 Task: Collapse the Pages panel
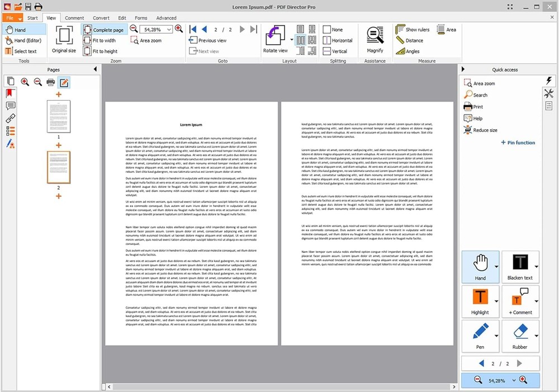pyautogui.click(x=94, y=69)
